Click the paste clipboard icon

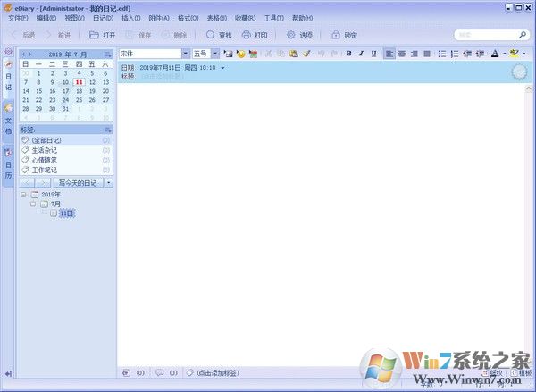coord(293,54)
